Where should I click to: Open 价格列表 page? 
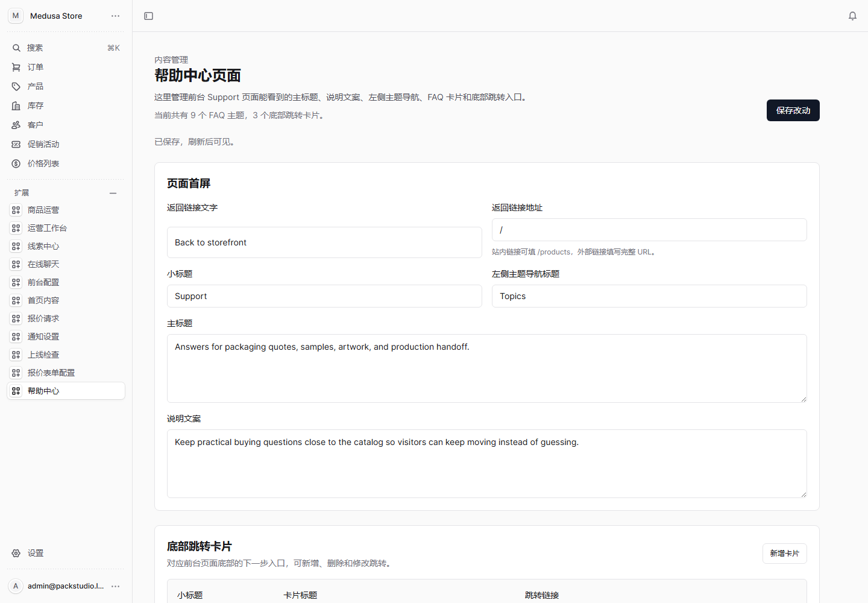click(66, 163)
